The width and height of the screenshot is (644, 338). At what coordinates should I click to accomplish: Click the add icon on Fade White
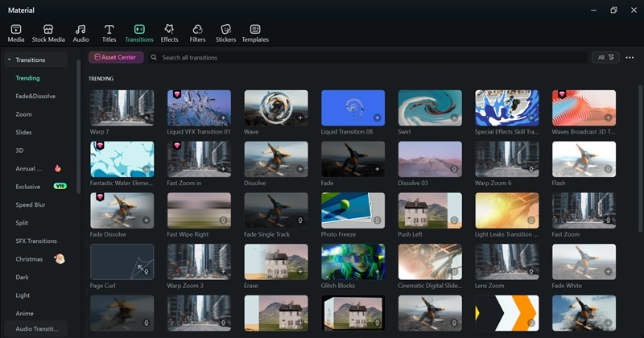pos(609,272)
